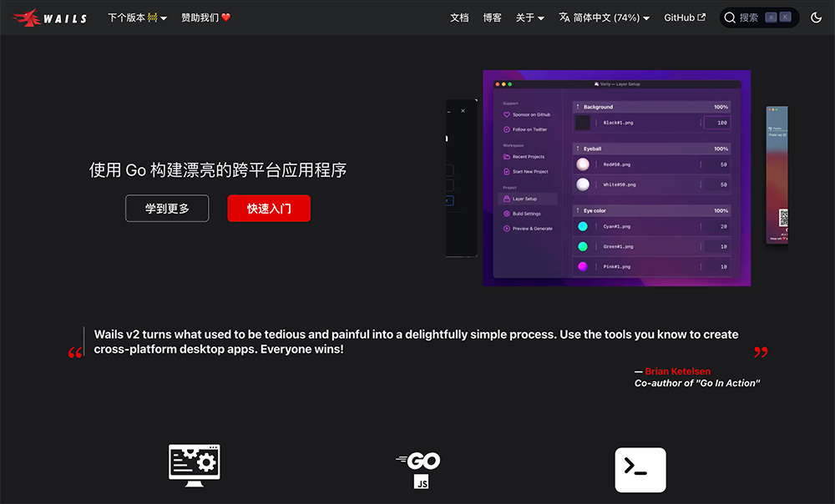Go to 文档 documentation page

tap(459, 18)
